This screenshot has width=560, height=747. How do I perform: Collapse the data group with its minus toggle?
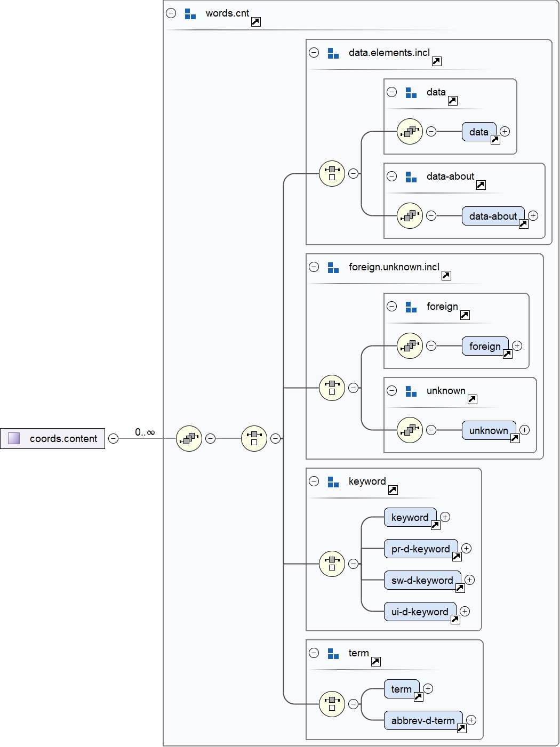tap(392, 92)
